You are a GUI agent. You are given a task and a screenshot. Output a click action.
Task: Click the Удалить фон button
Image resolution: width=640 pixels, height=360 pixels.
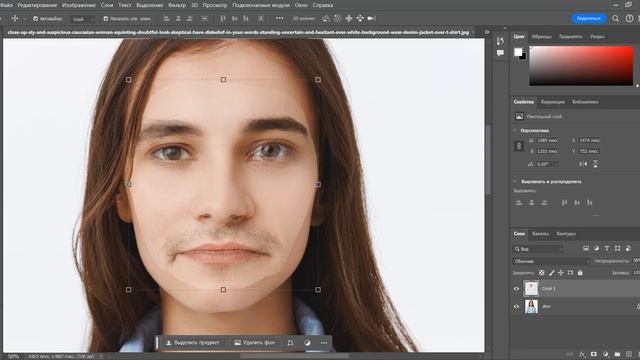254,343
